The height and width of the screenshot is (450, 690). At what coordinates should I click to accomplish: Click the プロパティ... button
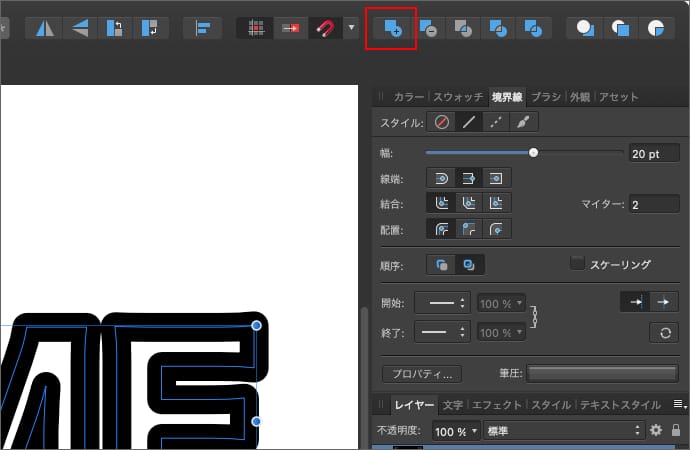pos(421,374)
